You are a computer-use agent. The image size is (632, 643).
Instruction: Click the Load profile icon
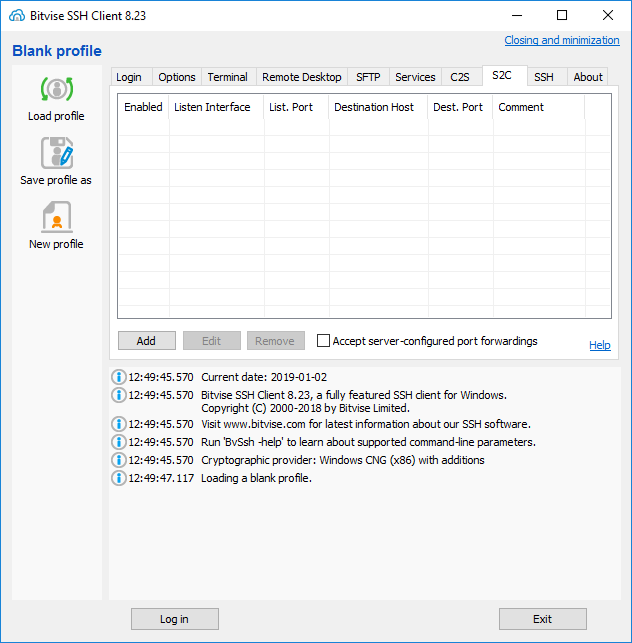57,89
